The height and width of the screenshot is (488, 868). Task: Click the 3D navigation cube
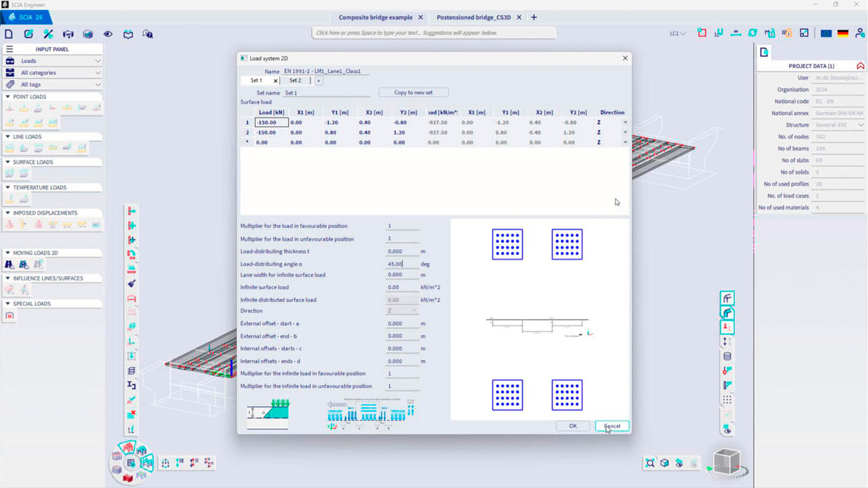(x=726, y=462)
